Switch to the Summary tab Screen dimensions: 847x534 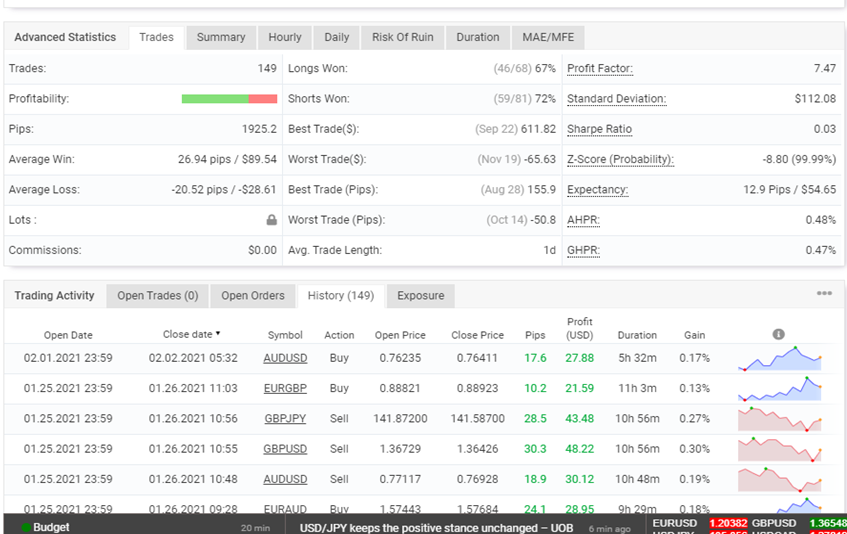221,37
